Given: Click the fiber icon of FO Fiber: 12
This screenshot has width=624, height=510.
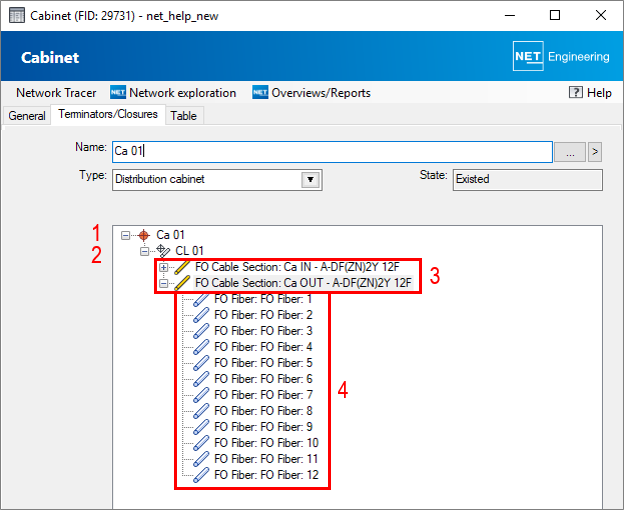Looking at the screenshot, I should 201,475.
